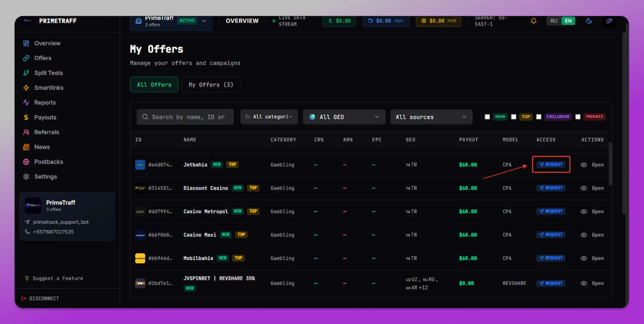The height and width of the screenshot is (324, 644).
Task: Click the notification bell icon
Action: coord(534,21)
